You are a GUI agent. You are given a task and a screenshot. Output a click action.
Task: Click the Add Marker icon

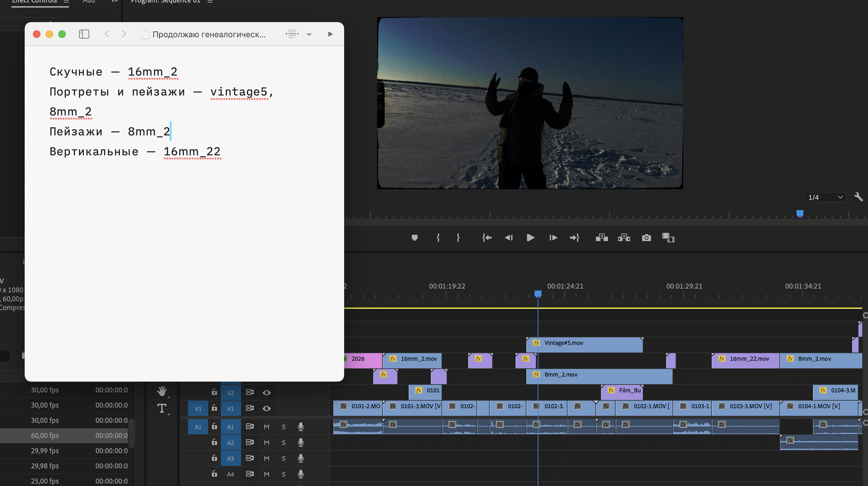pos(414,238)
